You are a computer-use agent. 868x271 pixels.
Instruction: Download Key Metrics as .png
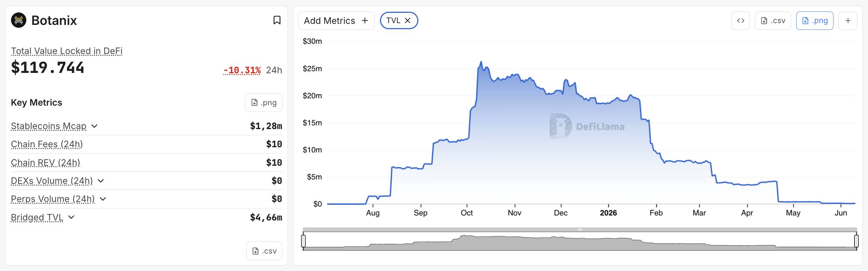pos(263,102)
